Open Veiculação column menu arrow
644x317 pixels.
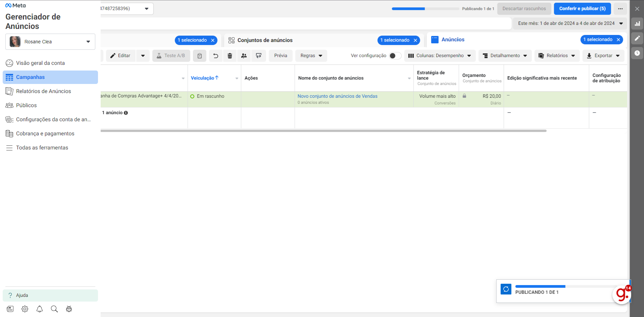[237, 78]
